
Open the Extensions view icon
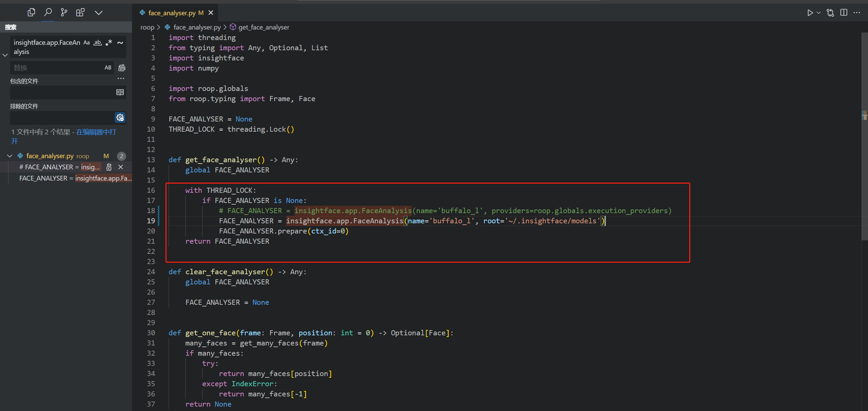coord(80,13)
